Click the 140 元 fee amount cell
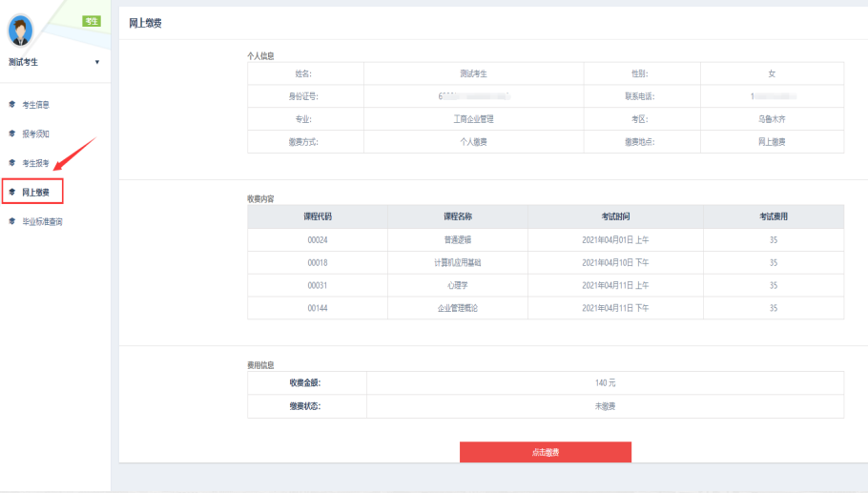This screenshot has height=493, width=868. tap(605, 382)
